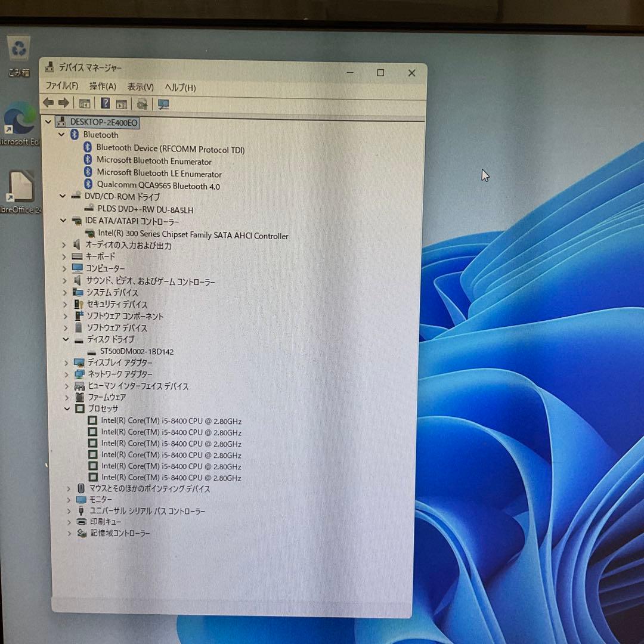Click the DESKTOP-2E400EO computer root icon
This screenshot has height=644, width=644.
(x=60, y=122)
